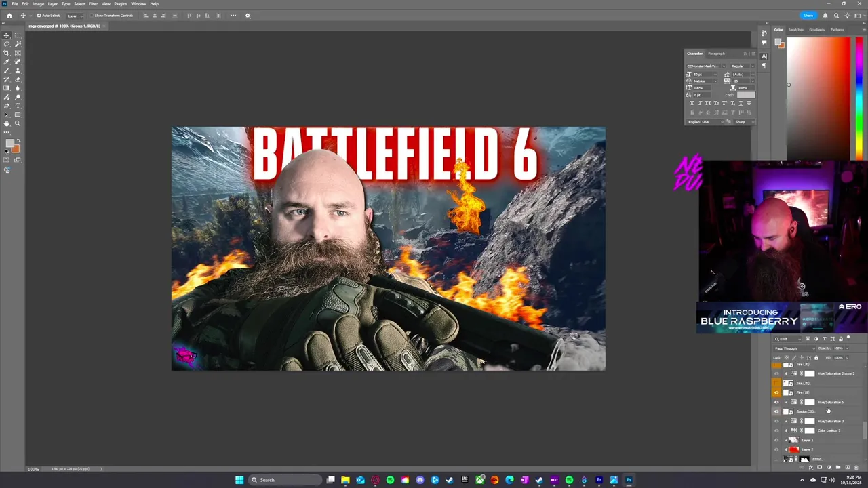
Task: Click the Home icon in options bar
Action: click(9, 15)
